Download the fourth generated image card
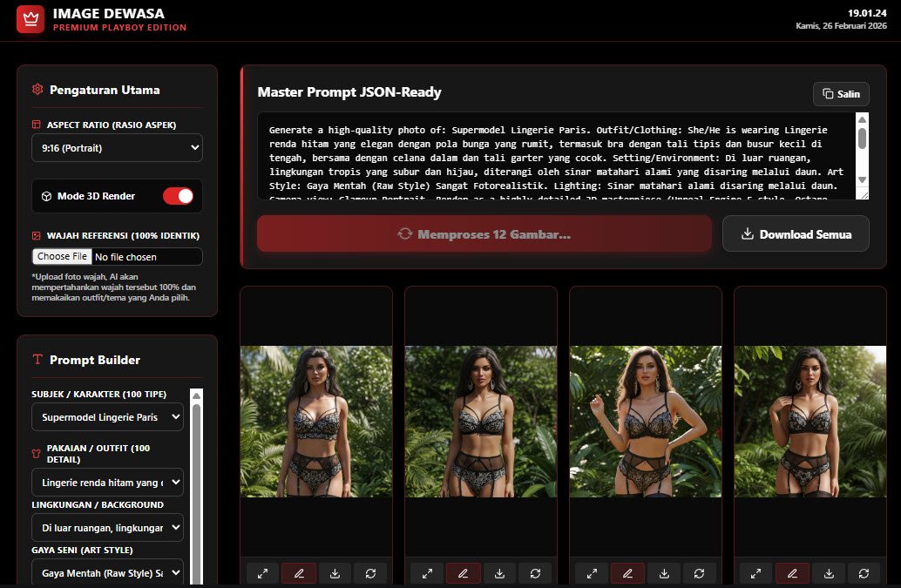Screen dimensions: 901x588 pyautogui.click(x=829, y=573)
